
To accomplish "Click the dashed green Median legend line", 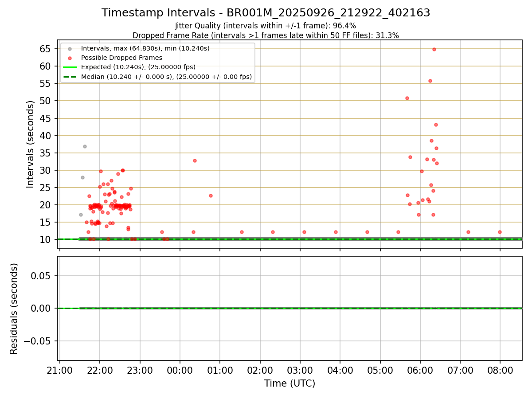I will tap(70, 77).
